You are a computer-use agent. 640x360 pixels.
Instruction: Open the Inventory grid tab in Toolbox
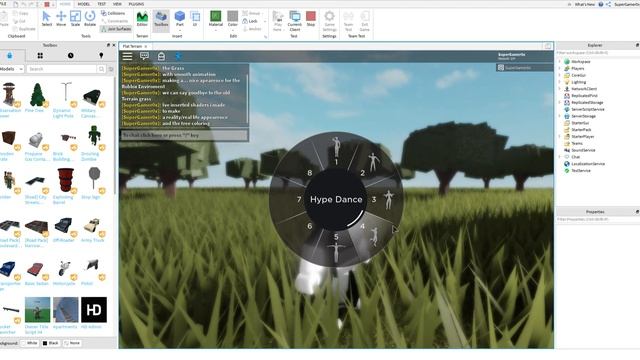click(40, 56)
